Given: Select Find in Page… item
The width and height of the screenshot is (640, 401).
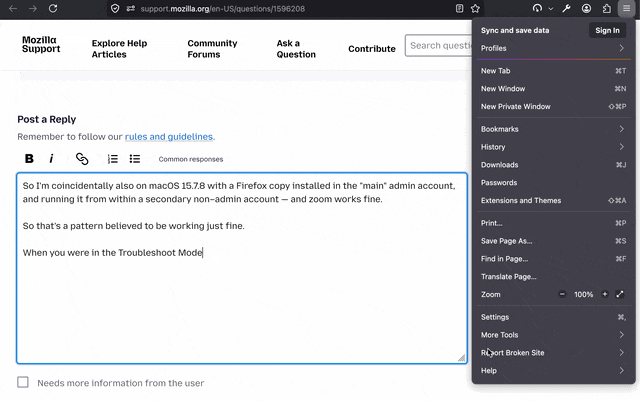Looking at the screenshot, I should pos(553,259).
